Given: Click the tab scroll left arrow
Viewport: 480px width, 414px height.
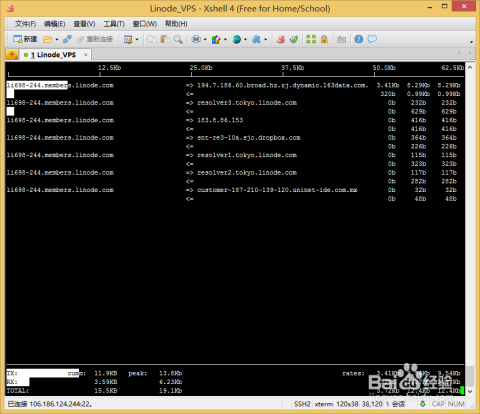Looking at the screenshot, I should coord(459,53).
